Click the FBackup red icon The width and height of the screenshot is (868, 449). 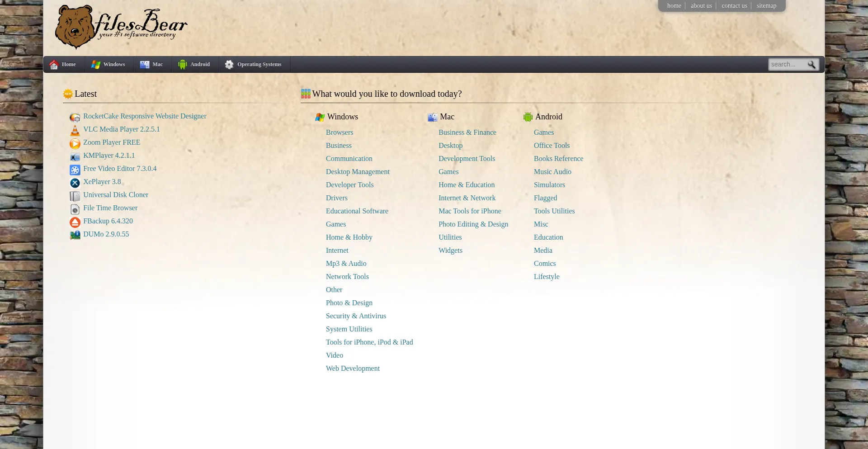pos(75,222)
